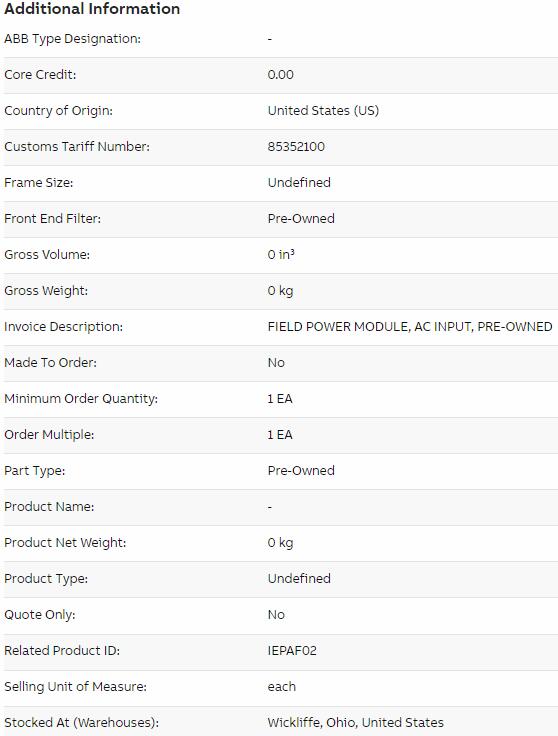Click the Product Net Weight label
Screen dimensions: 558x736
[65, 543]
